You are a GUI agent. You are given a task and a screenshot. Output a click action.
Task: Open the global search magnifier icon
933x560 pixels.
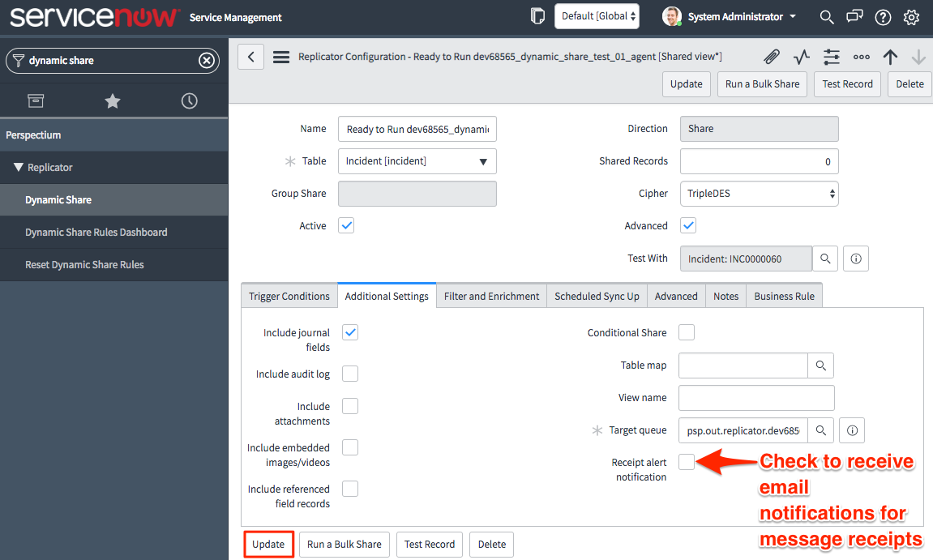tap(827, 17)
